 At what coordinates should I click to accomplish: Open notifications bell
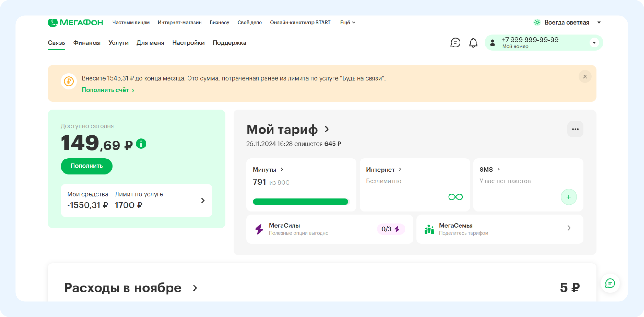tap(473, 43)
